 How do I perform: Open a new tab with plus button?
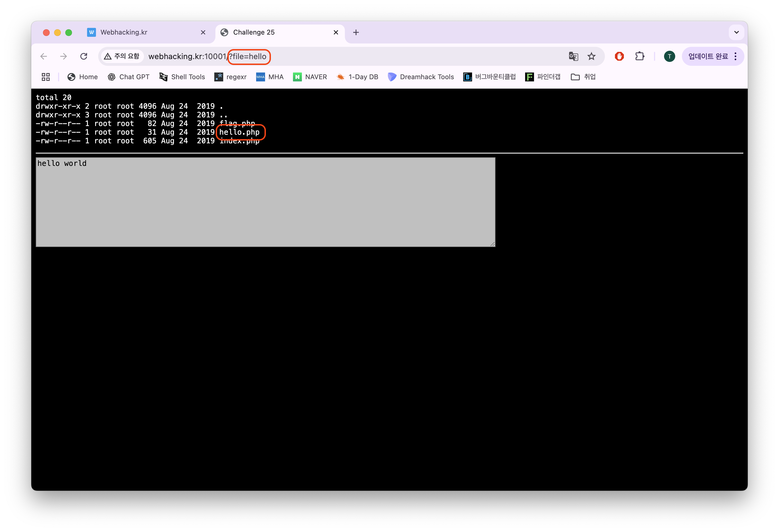coord(356,32)
